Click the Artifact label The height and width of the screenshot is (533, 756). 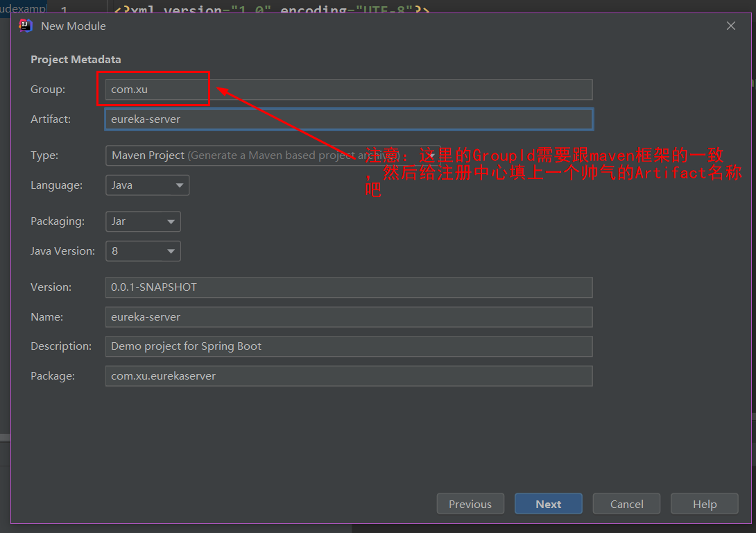pos(51,119)
